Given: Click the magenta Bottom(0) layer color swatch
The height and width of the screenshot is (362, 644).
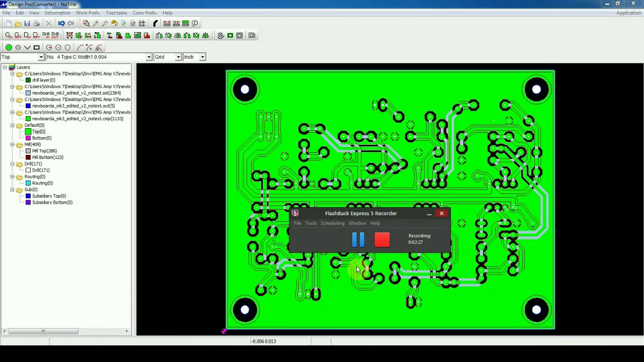Looking at the screenshot, I should (28, 138).
